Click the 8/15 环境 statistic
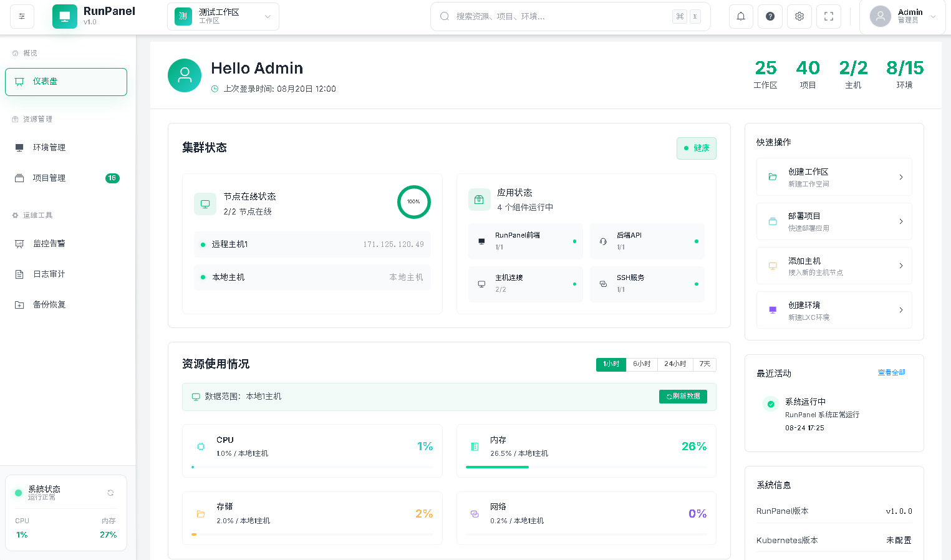This screenshot has width=951, height=560. [905, 75]
